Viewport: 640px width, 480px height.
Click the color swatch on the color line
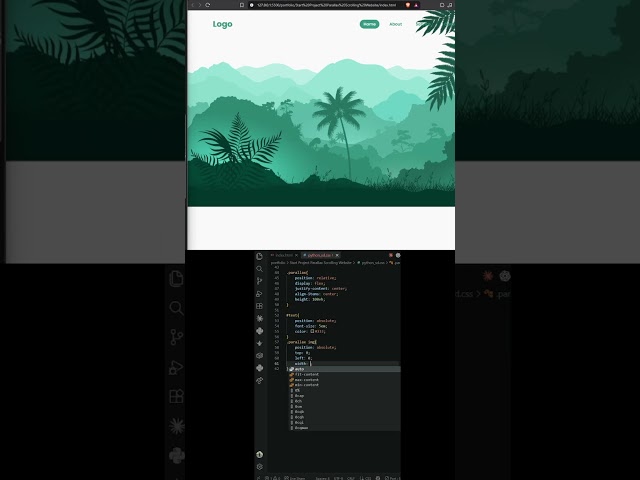(312, 331)
